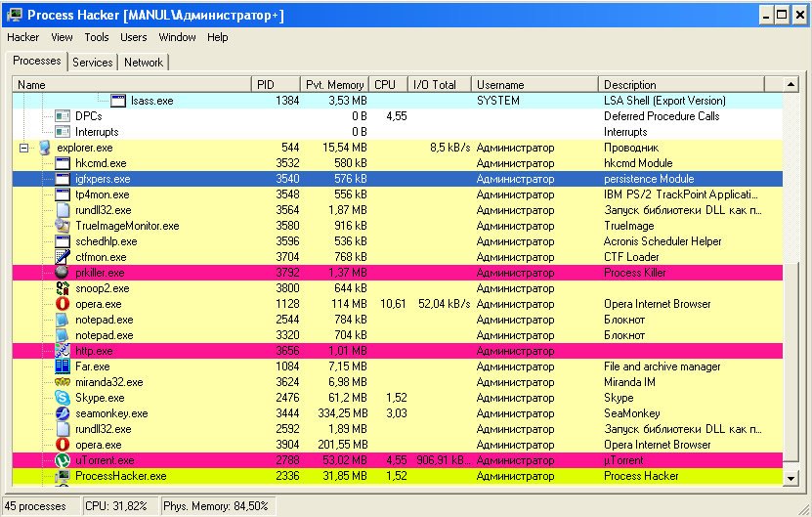This screenshot has width=812, height=517.
Task: Click the vertical scrollbar thumb
Action: 791,361
